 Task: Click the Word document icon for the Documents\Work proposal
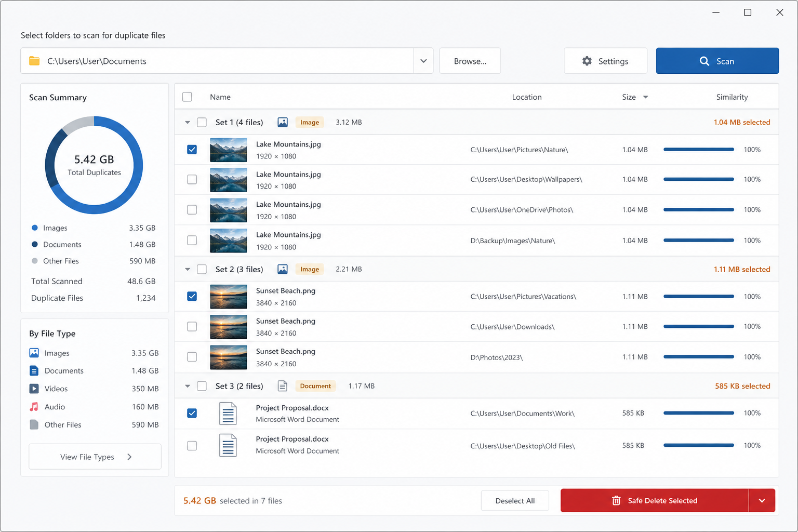[x=228, y=414]
